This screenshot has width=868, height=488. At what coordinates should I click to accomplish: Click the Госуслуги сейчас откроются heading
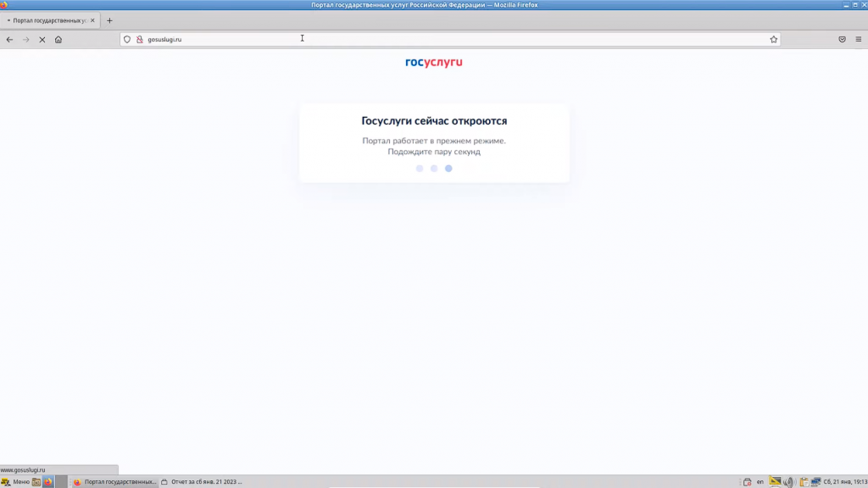tap(434, 120)
